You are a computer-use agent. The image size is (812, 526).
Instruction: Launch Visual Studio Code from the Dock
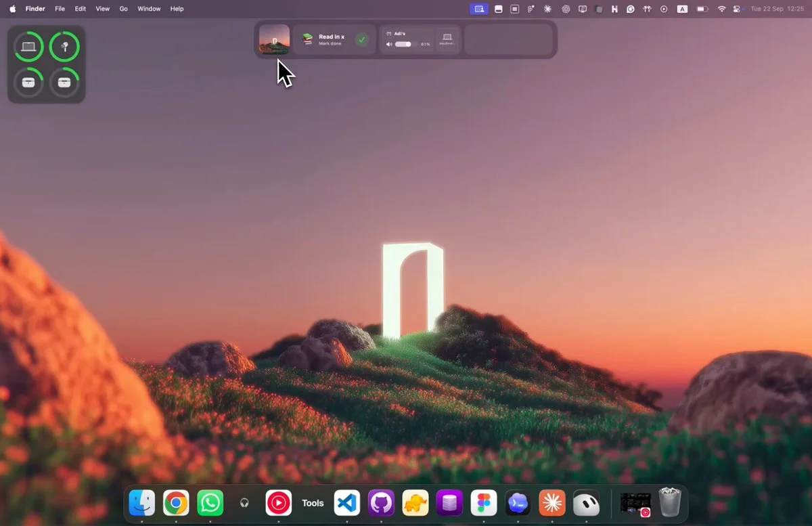pos(347,503)
